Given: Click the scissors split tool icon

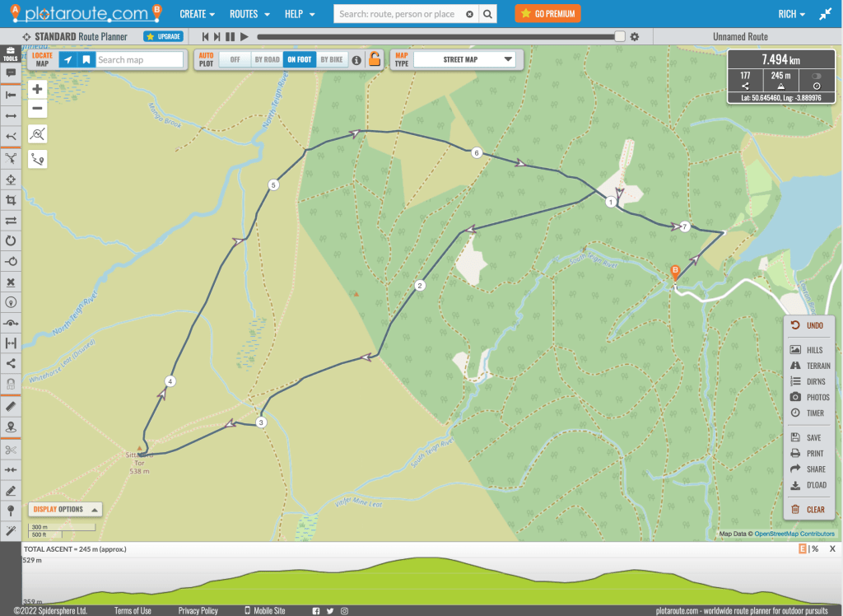Looking at the screenshot, I should (11, 450).
